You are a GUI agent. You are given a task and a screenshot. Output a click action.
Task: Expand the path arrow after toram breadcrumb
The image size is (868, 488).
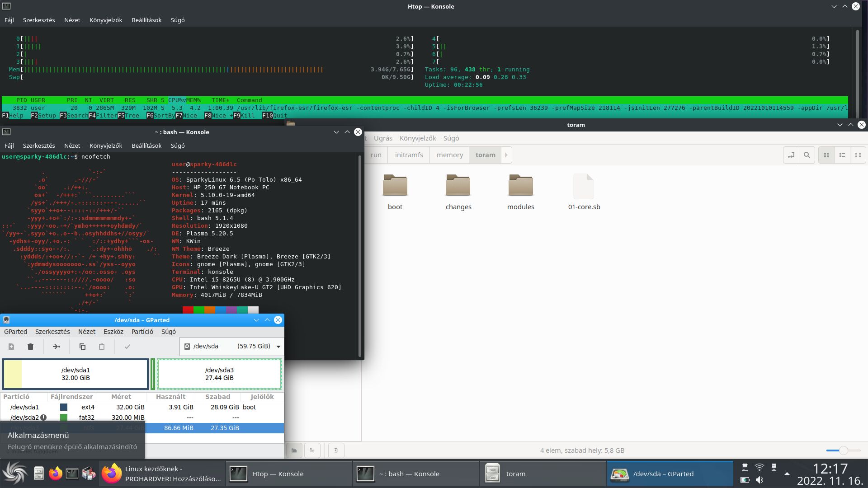pyautogui.click(x=506, y=155)
